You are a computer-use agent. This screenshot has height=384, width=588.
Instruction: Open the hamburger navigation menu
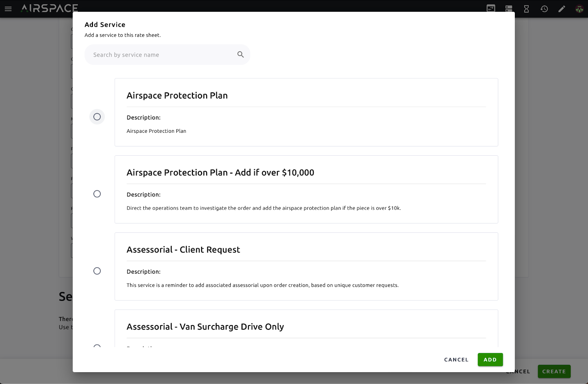coord(8,8)
